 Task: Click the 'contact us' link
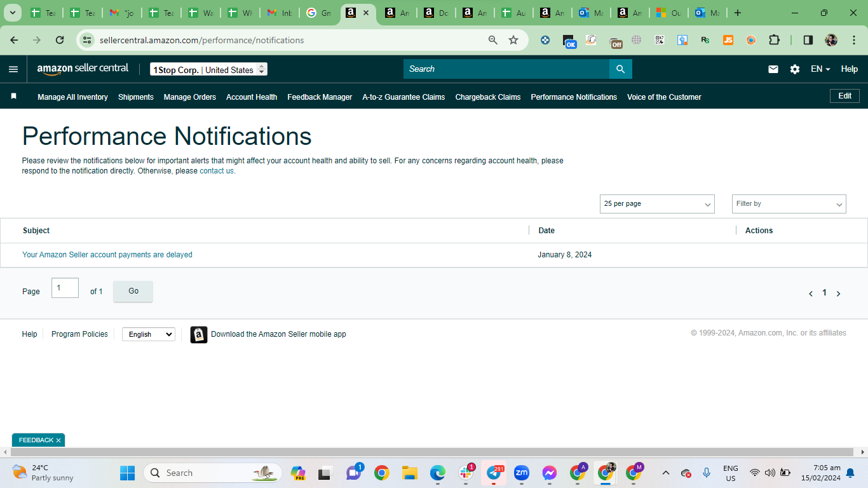tap(217, 171)
